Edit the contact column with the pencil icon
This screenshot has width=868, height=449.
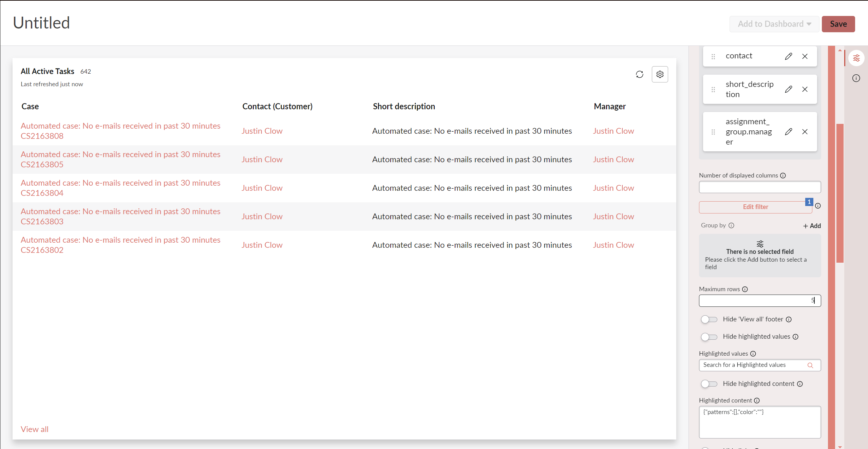coord(788,56)
